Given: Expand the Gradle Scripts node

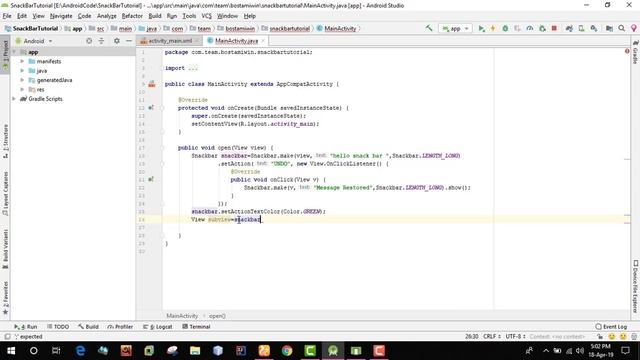Looking at the screenshot, I should click(15, 99).
